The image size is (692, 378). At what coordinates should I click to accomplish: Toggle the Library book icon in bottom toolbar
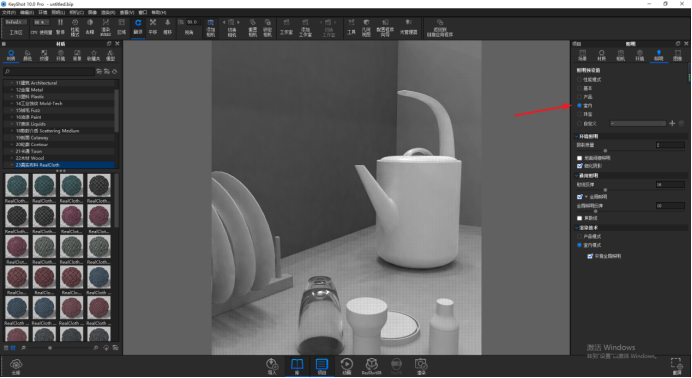point(297,364)
